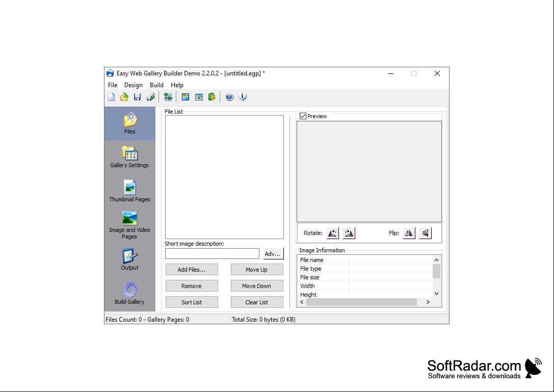Click the Total Size status bar text
Image resolution: width=554 pixels, height=392 pixels.
(263, 320)
